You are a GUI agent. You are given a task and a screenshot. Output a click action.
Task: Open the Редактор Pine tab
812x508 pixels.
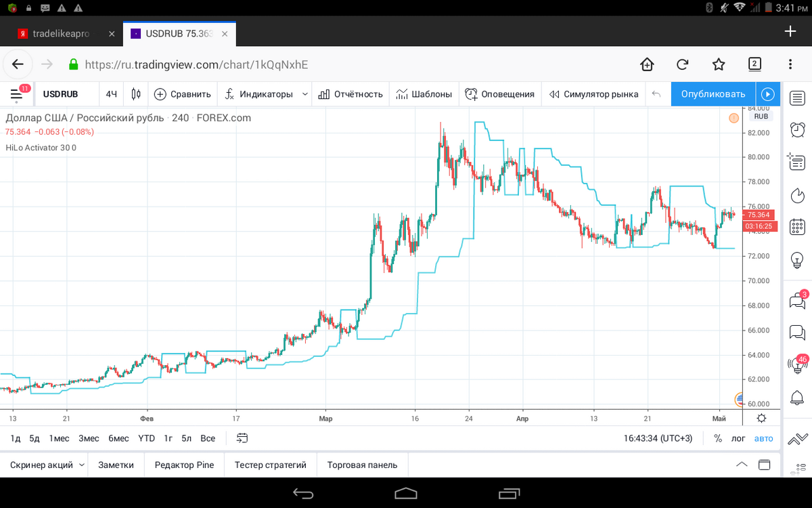(184, 465)
